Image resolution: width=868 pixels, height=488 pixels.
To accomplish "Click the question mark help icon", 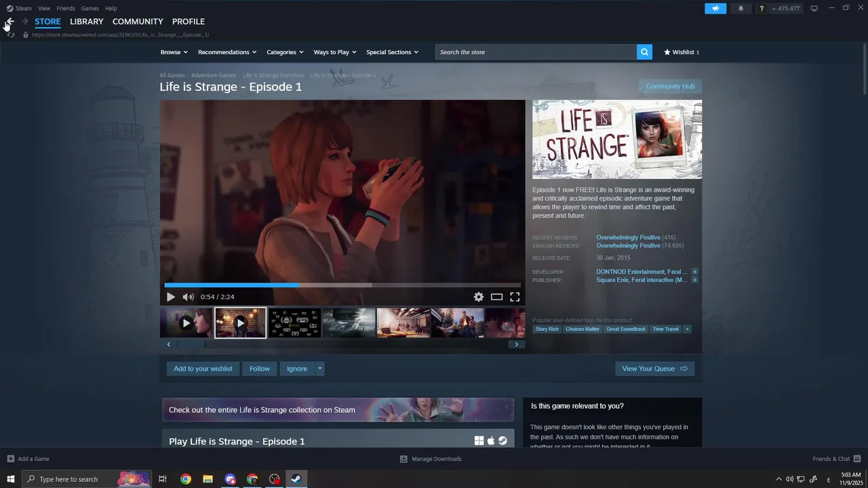I will [x=762, y=8].
